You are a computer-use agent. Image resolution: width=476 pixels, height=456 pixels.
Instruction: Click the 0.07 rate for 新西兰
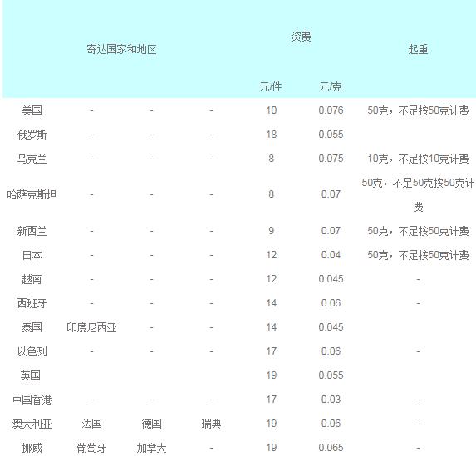point(331,231)
